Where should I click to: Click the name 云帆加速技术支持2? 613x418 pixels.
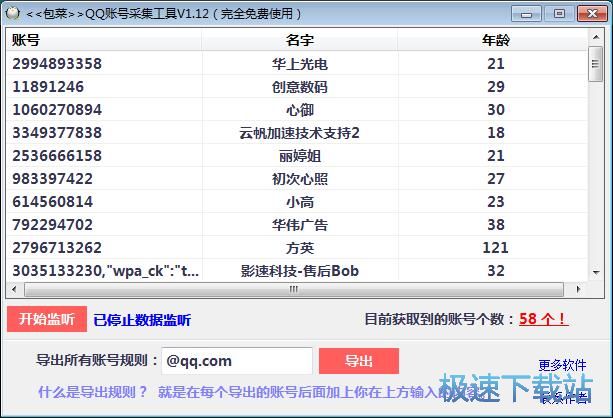[x=299, y=133]
